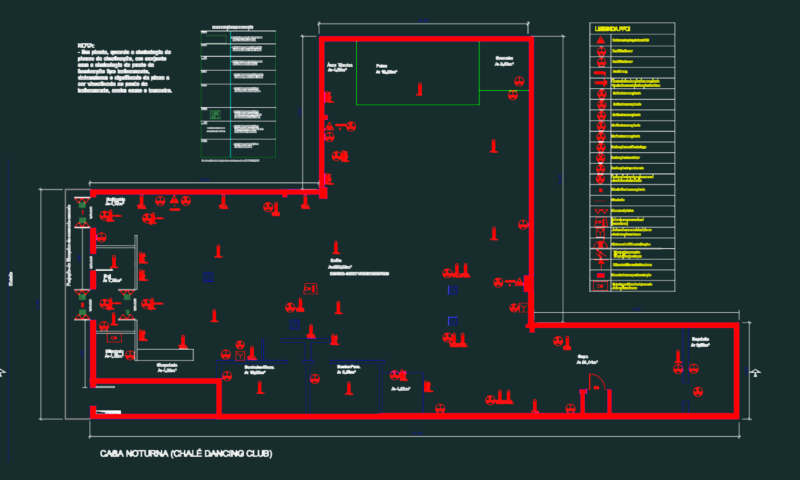Image resolution: width=800 pixels, height=480 pixels.
Task: Pick the red triangle symbol in the legend
Action: (x=601, y=40)
